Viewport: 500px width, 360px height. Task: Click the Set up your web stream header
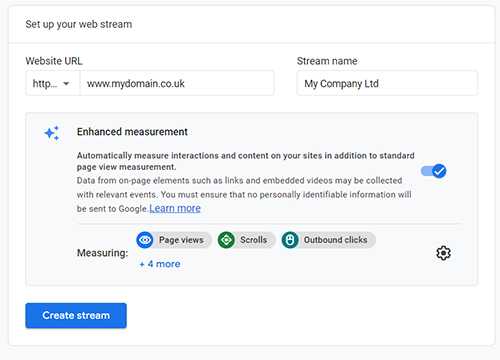click(x=79, y=24)
